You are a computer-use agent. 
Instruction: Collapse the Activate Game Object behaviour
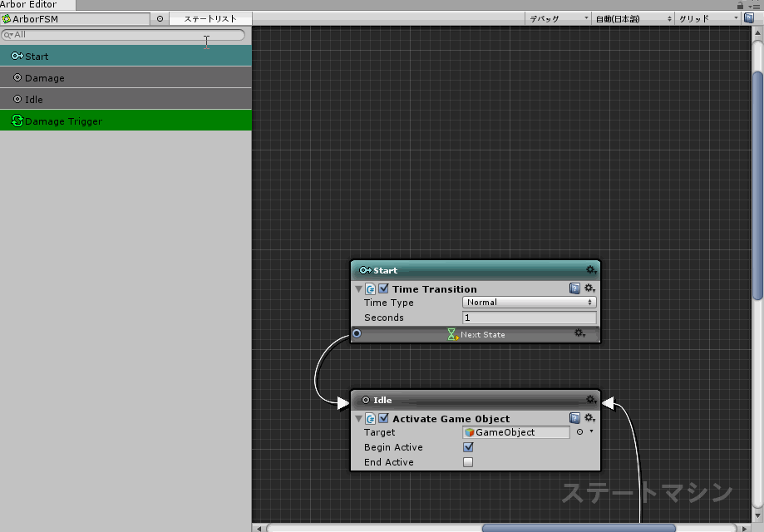[x=359, y=419]
